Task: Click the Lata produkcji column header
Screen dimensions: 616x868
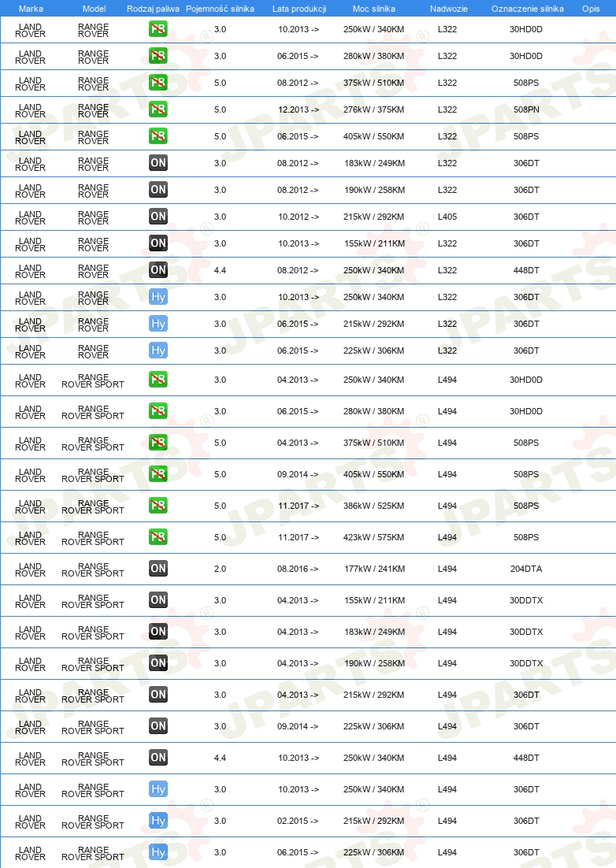Action: coord(299,9)
